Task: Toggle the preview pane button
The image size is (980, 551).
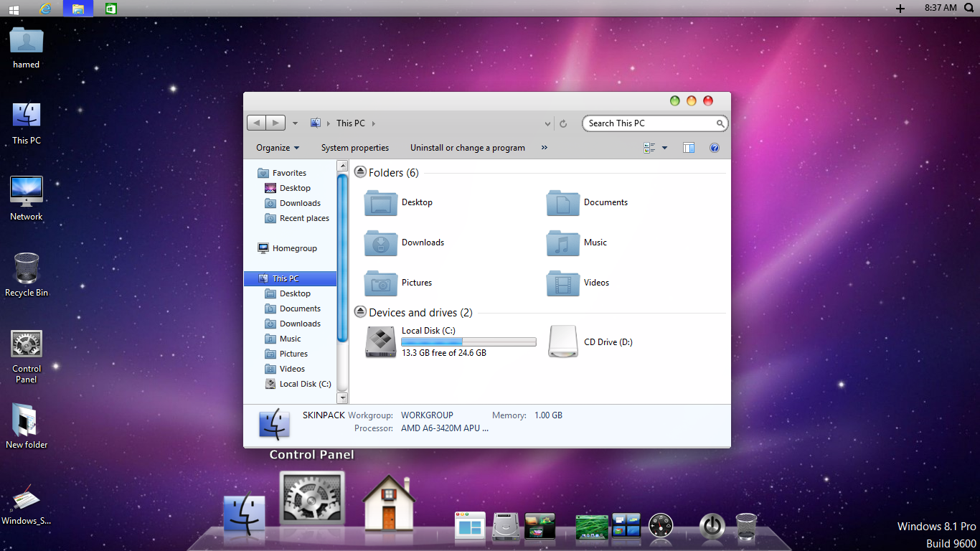Action: [x=689, y=148]
